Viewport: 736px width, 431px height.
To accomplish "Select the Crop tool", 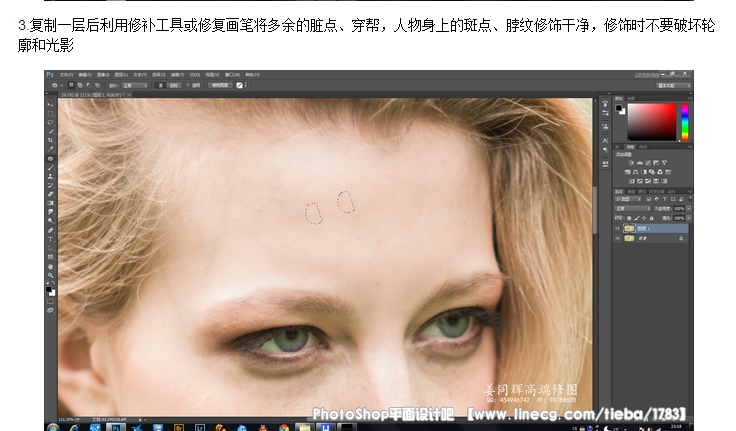I will pyautogui.click(x=50, y=140).
